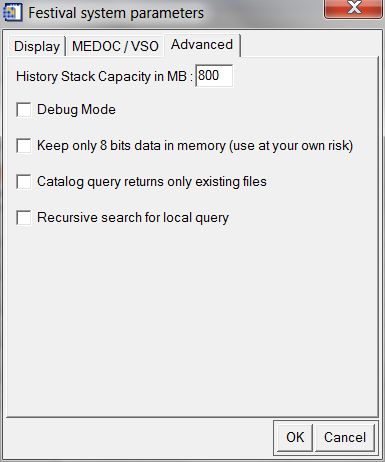The width and height of the screenshot is (385, 462).
Task: Click the Debug Mode label text
Action: tap(76, 109)
